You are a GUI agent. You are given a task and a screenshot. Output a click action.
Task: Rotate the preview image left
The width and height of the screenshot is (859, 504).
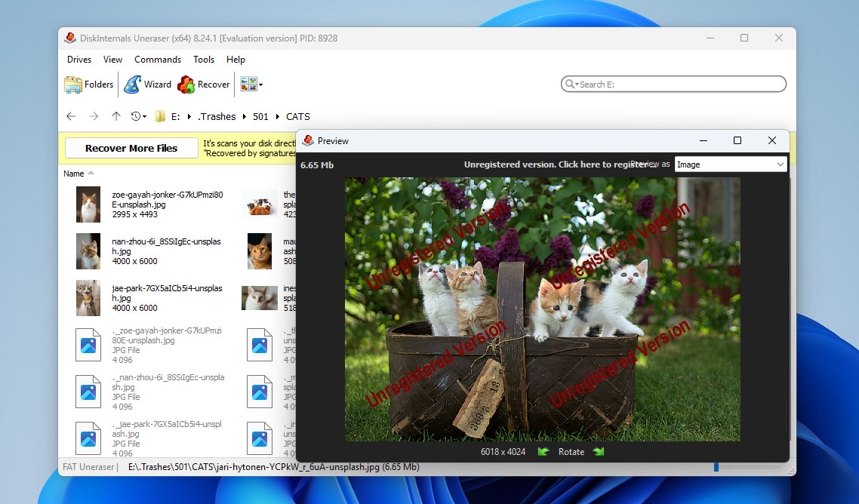pyautogui.click(x=543, y=452)
